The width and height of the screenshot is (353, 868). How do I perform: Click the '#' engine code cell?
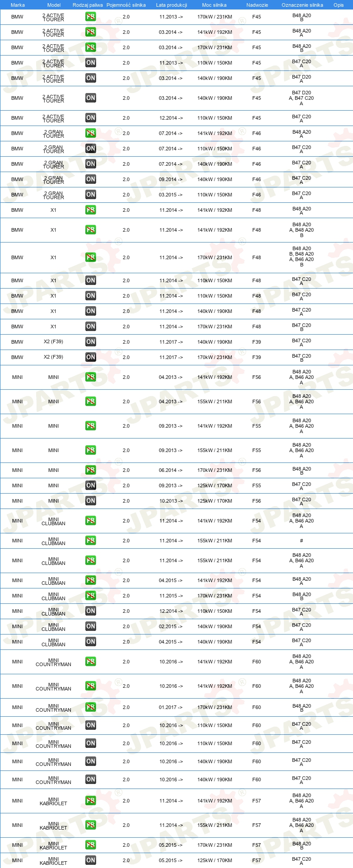pyautogui.click(x=302, y=541)
